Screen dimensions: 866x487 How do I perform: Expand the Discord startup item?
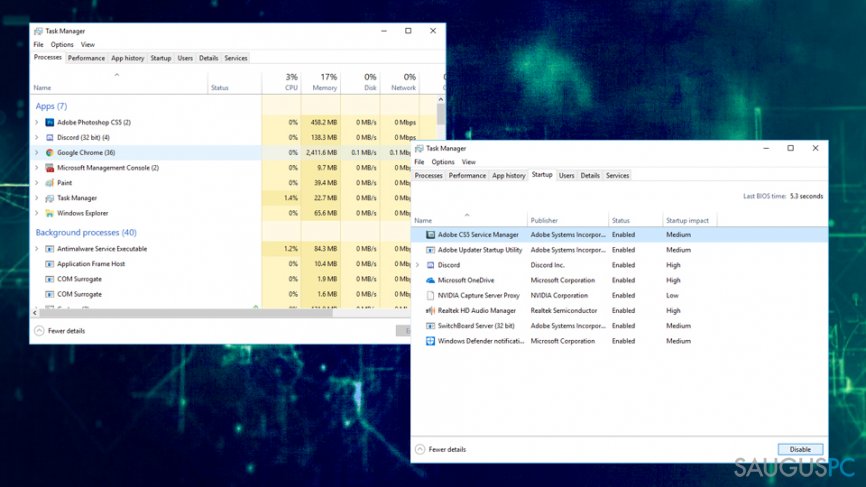tap(418, 265)
